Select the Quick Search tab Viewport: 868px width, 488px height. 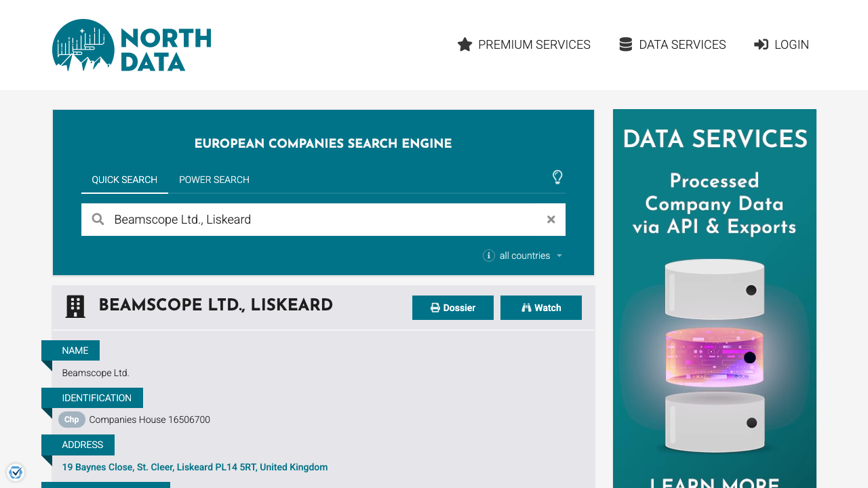(125, 180)
